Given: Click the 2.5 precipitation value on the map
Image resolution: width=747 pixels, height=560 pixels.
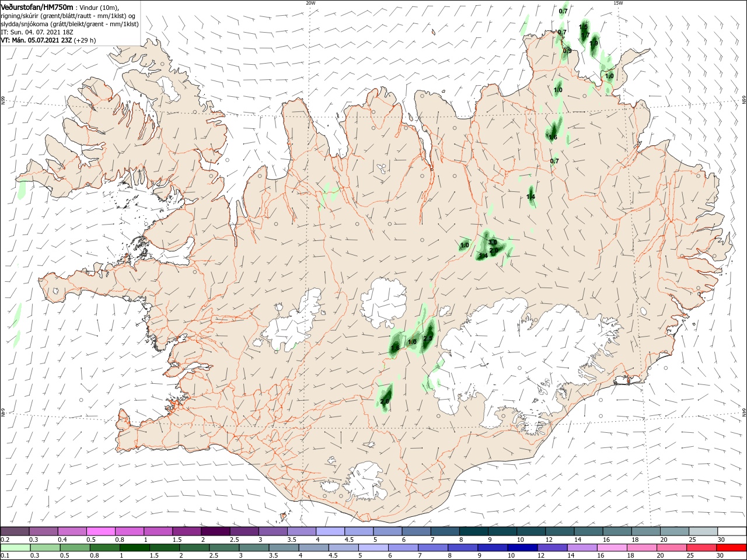Looking at the screenshot, I should (x=428, y=339).
